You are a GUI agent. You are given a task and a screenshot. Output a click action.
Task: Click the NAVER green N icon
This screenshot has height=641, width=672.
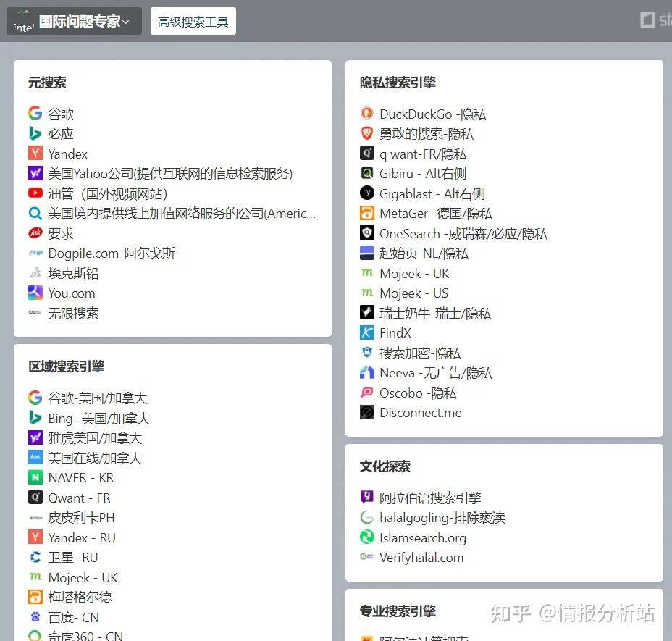[35, 477]
